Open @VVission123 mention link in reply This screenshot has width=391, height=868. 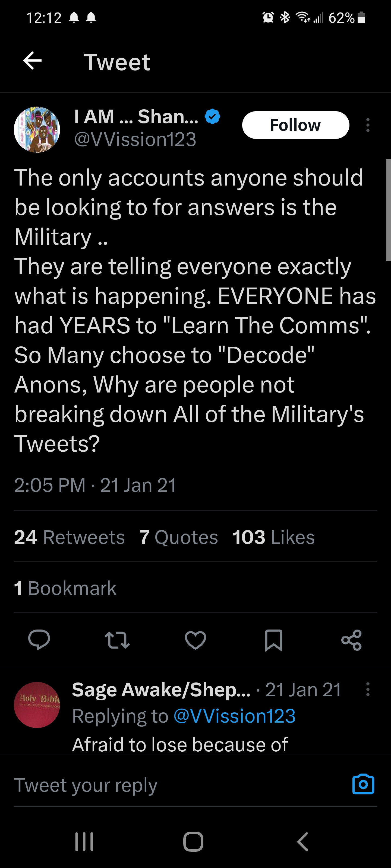[235, 716]
